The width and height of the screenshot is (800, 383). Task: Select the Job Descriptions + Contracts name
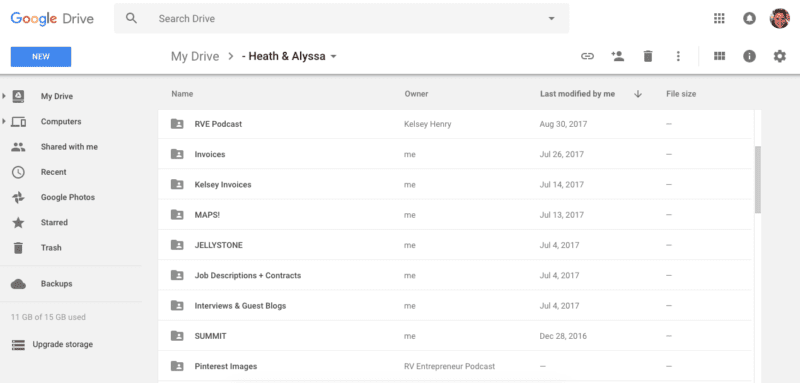[248, 275]
